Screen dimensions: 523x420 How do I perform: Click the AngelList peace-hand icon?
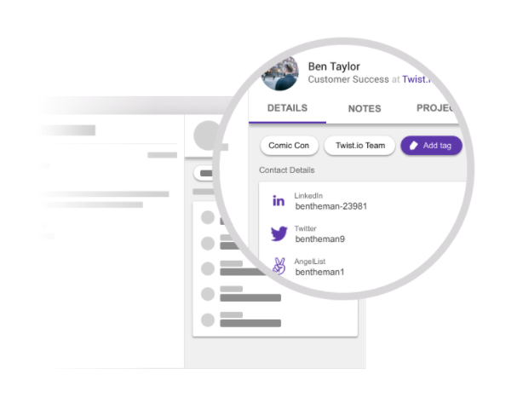click(x=279, y=266)
